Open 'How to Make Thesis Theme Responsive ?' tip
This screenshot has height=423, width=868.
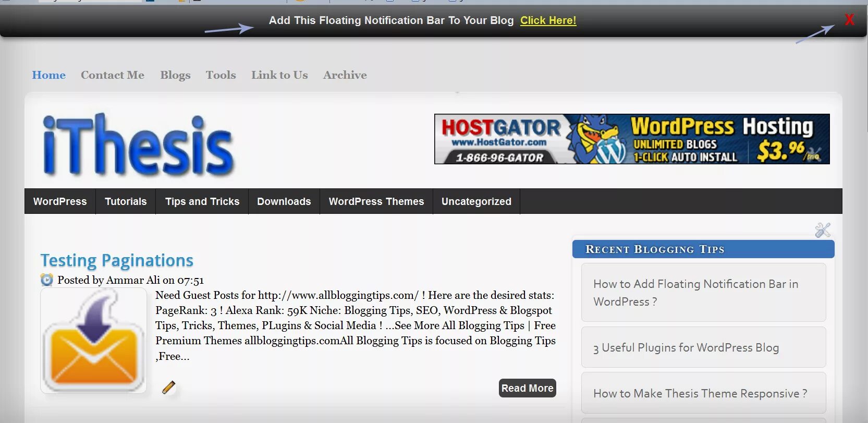[x=703, y=393]
